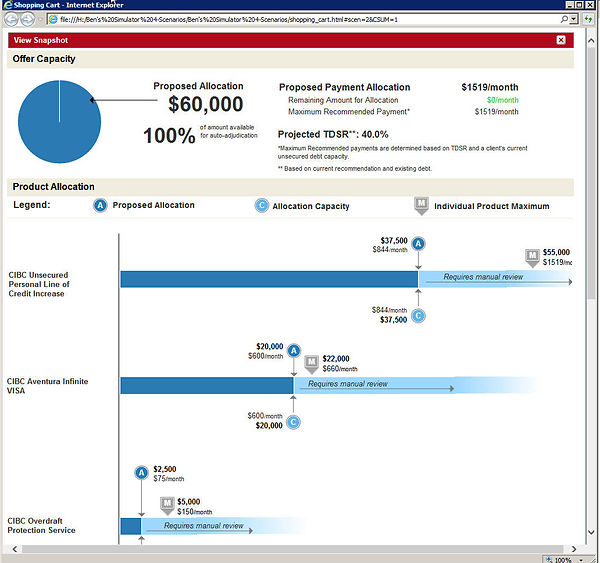600x563 pixels.
Task: Click the A marker above $37,500 line of credit
Action: pos(418,243)
